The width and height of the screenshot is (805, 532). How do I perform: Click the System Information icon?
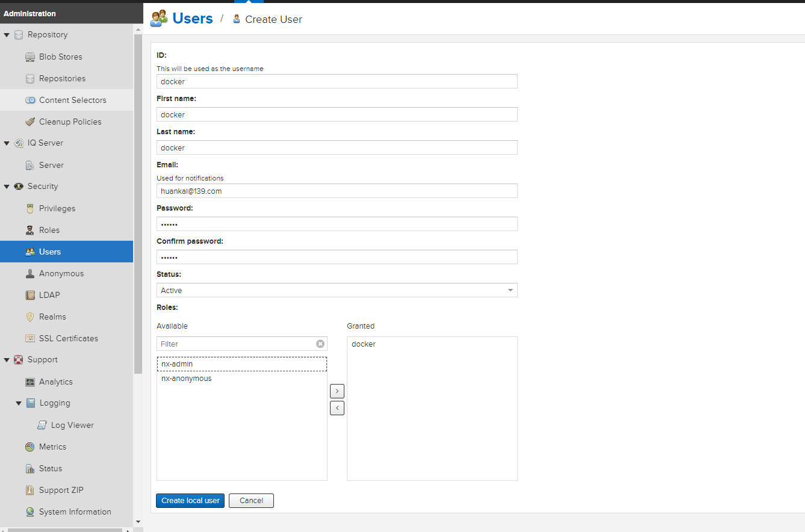pos(30,512)
